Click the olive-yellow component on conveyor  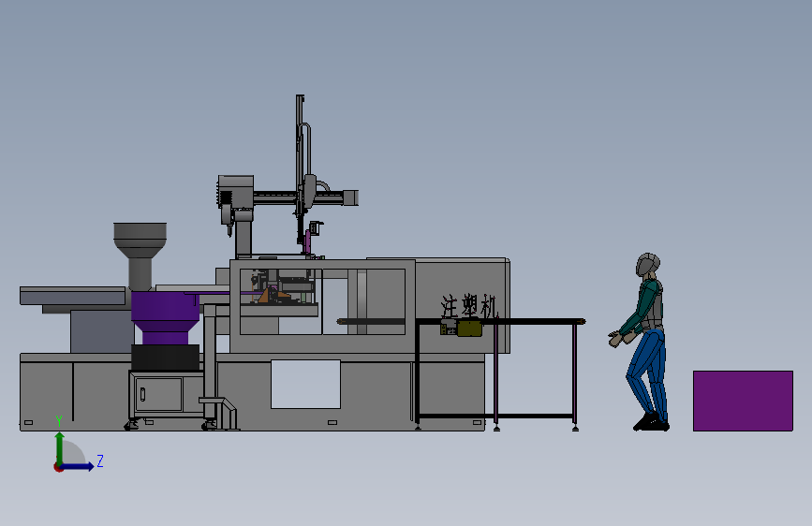pyautogui.click(x=469, y=329)
